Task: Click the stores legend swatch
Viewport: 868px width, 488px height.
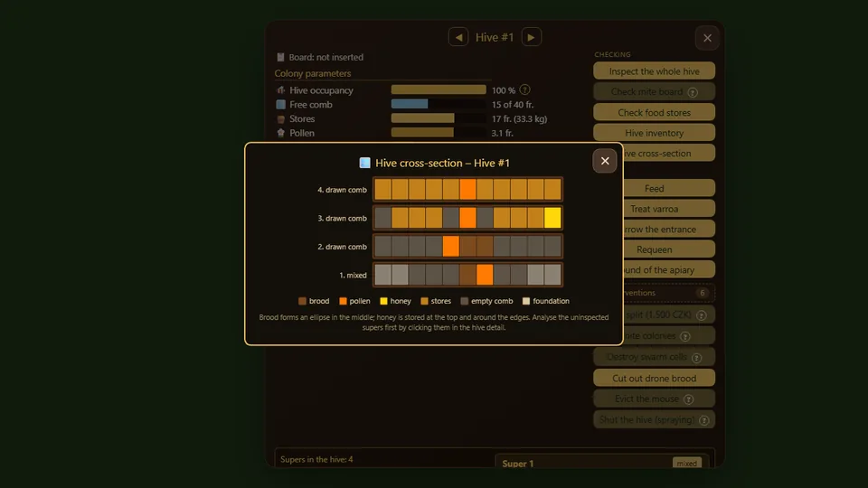Action: tap(425, 301)
